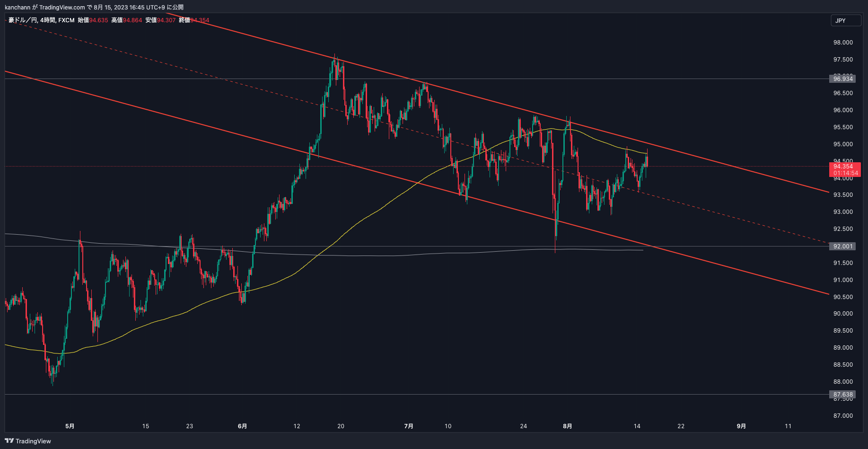Click the 9月 date axis label
The width and height of the screenshot is (868, 449).
[741, 426]
